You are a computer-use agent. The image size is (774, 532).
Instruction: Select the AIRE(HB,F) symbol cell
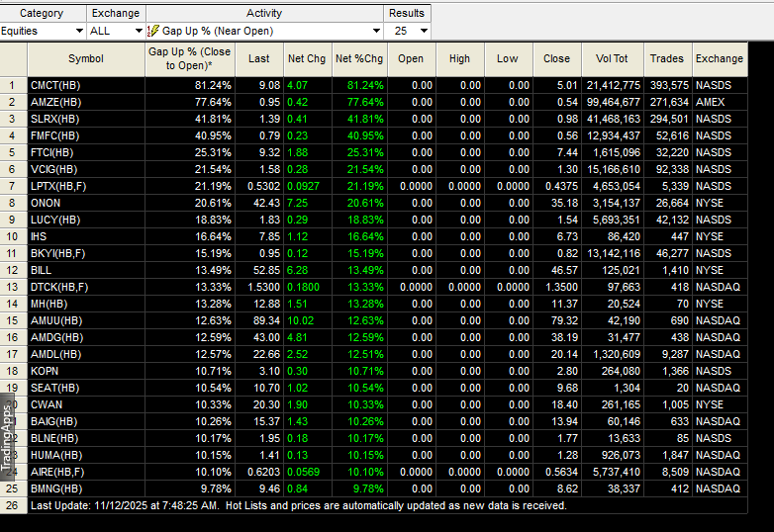(x=86, y=472)
